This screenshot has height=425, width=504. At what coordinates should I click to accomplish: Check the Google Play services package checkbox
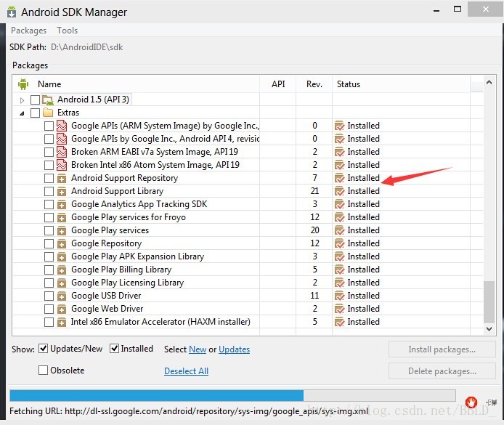point(49,230)
